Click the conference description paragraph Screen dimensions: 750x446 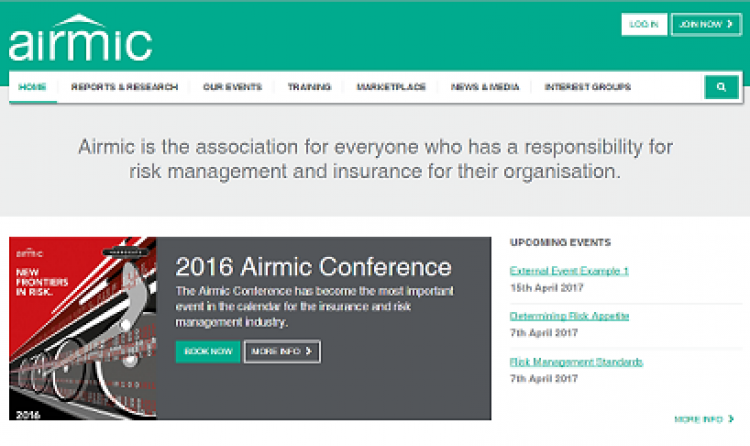click(x=314, y=307)
